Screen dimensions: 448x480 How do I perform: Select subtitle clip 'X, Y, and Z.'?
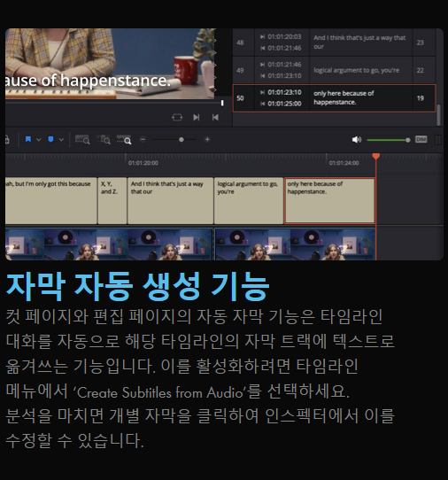click(x=112, y=201)
